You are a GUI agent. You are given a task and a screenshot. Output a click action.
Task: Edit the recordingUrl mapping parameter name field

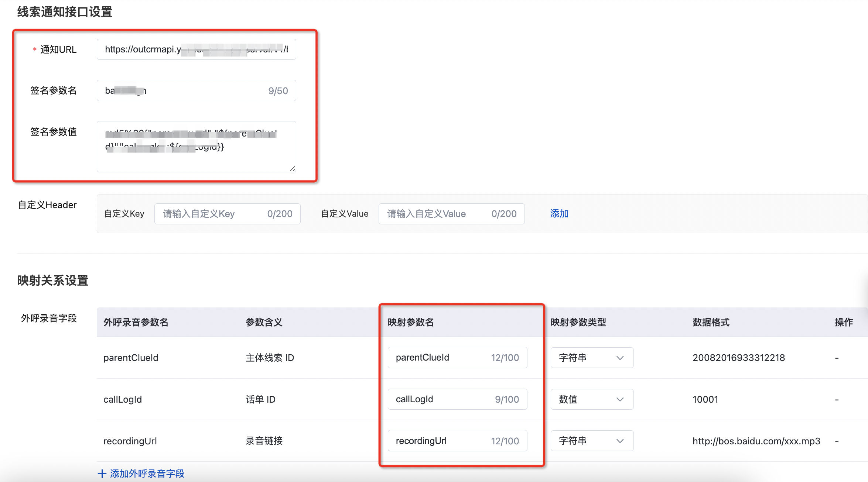(x=457, y=441)
